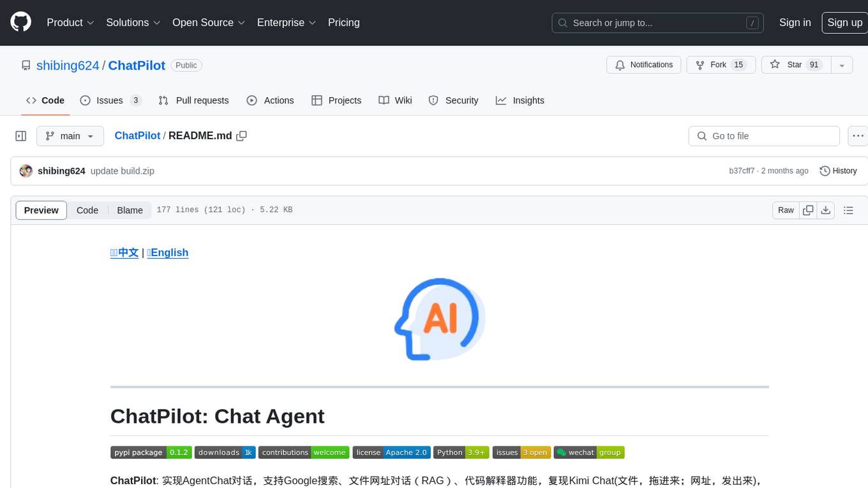This screenshot has height=488, width=868.
Task: Click the AI head logo image
Action: tap(440, 319)
